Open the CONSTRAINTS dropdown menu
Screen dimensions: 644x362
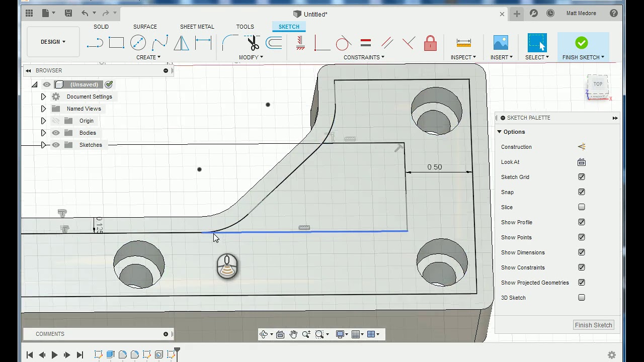(x=364, y=57)
